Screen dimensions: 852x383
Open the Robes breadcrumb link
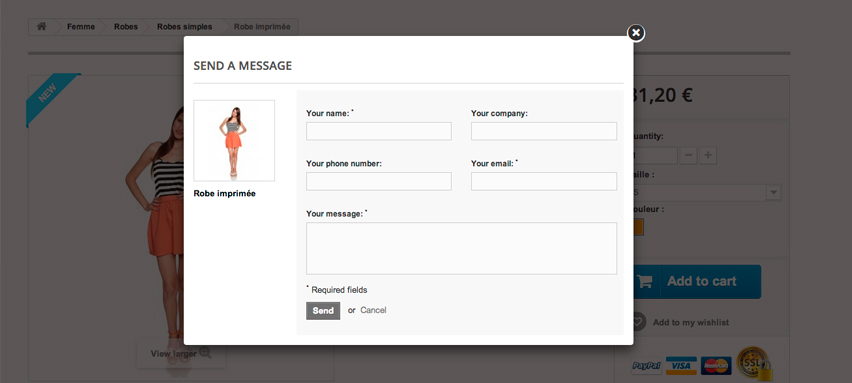pyautogui.click(x=126, y=27)
